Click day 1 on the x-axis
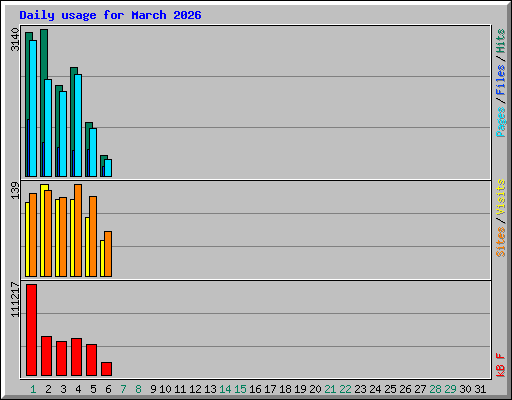The width and height of the screenshot is (512, 400). [33, 389]
